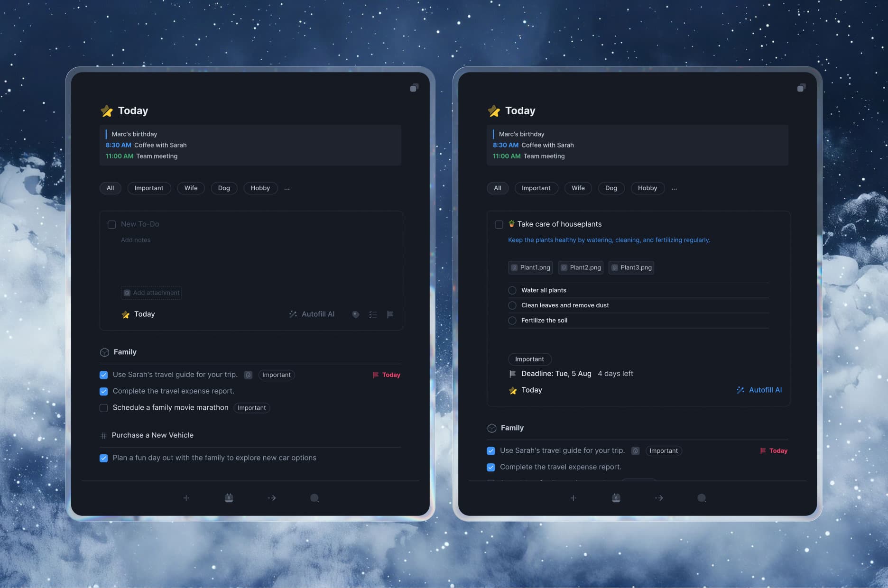Select the All filter in left panel
888x588 pixels.
pos(111,188)
